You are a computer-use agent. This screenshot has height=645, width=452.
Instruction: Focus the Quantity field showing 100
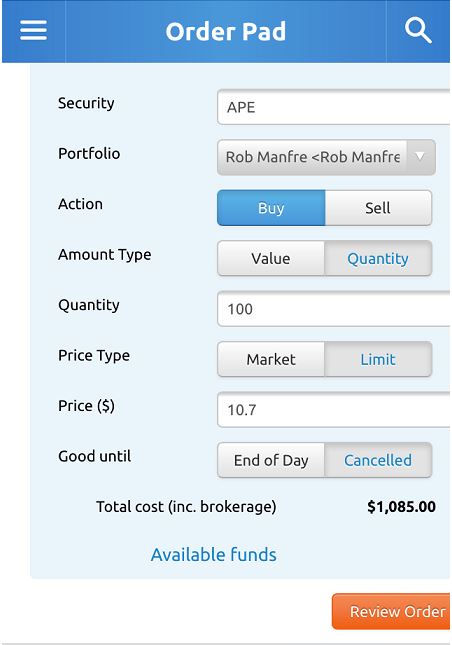pos(334,309)
